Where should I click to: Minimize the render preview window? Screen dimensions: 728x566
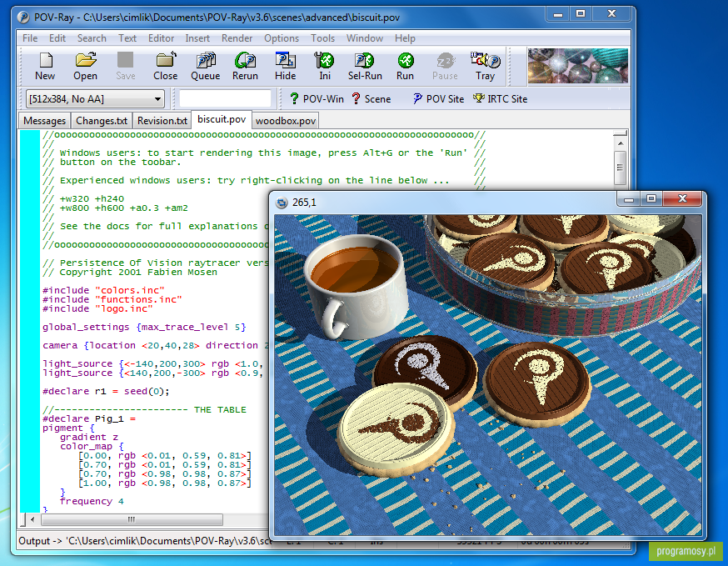(x=629, y=199)
